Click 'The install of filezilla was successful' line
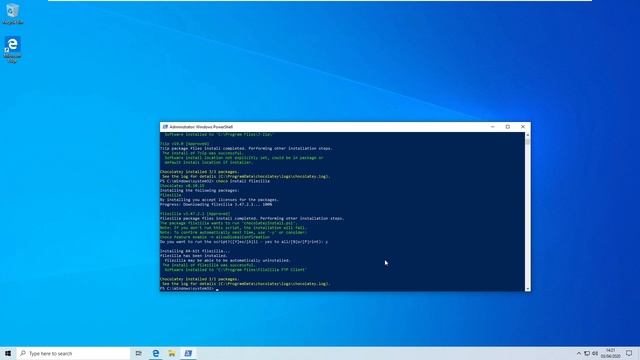This screenshot has height=360, width=640. point(209,265)
